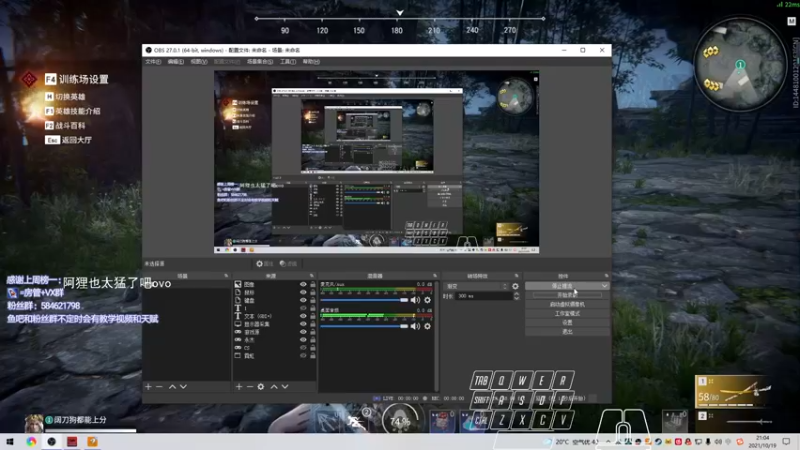
Task: Mute the 麦克风/Aux speaker icon
Action: click(x=415, y=300)
